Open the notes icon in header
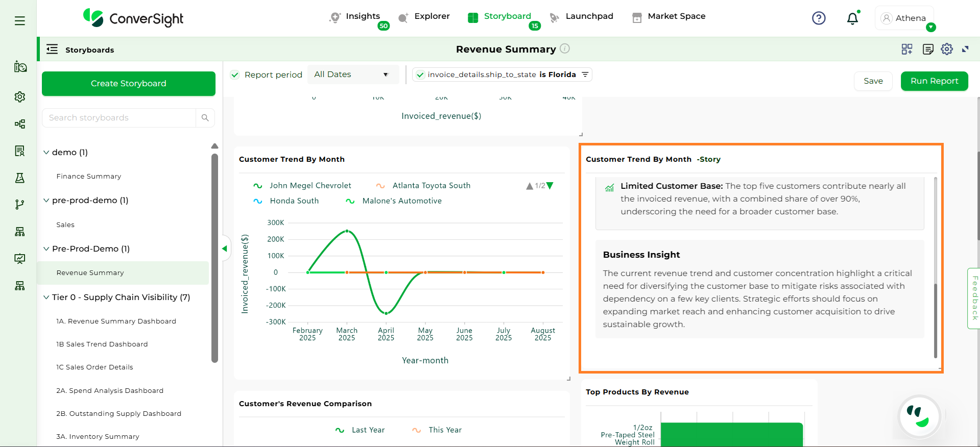Image resolution: width=980 pixels, height=447 pixels. [x=928, y=49]
